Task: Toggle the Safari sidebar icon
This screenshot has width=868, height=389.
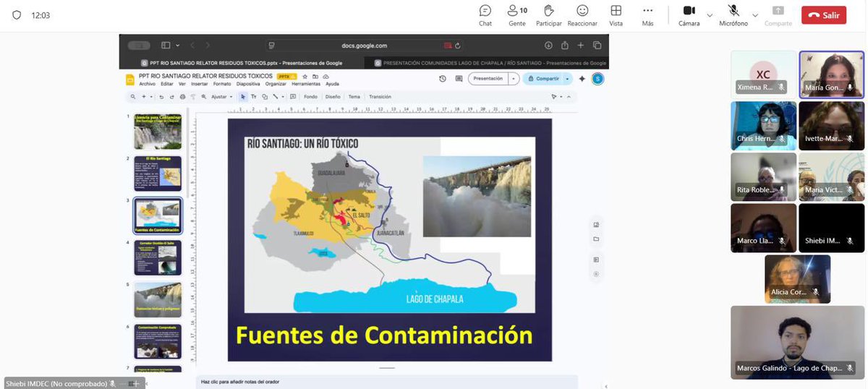Action: point(166,45)
